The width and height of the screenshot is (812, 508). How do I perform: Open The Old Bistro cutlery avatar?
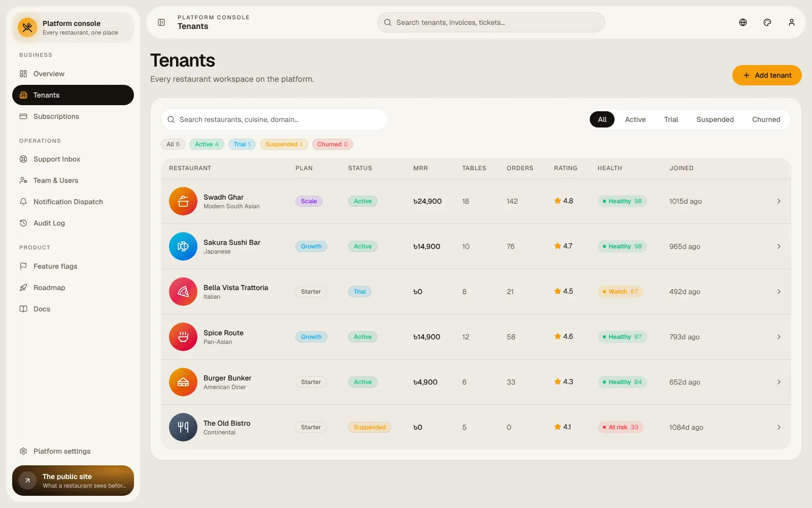[183, 427]
